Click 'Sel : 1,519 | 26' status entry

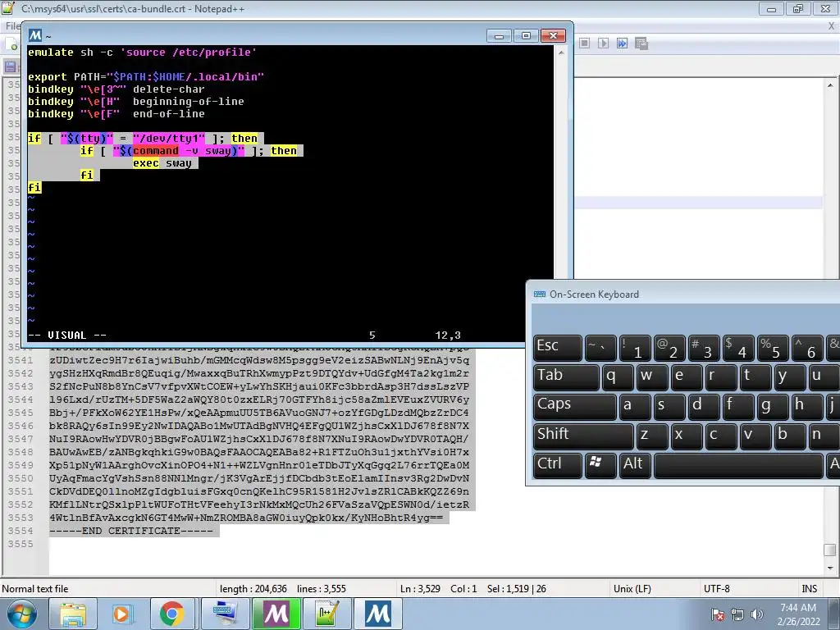pyautogui.click(x=517, y=589)
